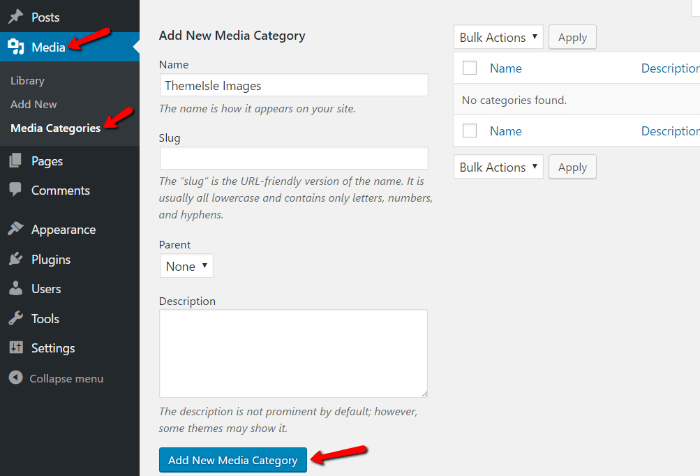Viewport: 700px width, 476px height.
Task: Click the Plugins plug icon
Action: 16,259
